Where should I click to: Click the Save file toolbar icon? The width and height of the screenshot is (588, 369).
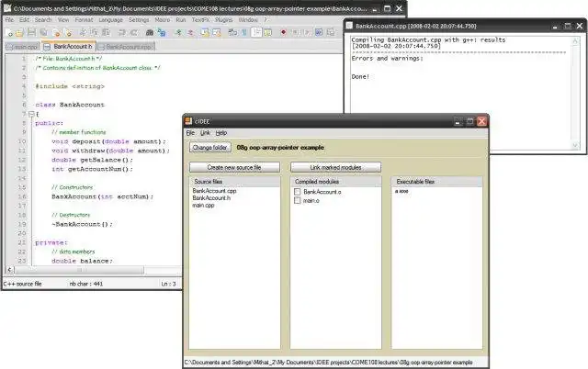(x=30, y=32)
